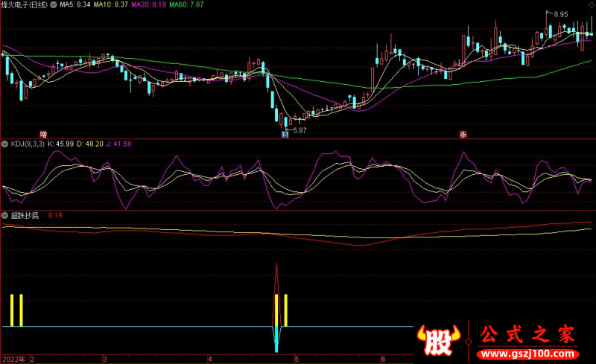Click the 5.87 low price label
The image size is (596, 364).
click(299, 131)
